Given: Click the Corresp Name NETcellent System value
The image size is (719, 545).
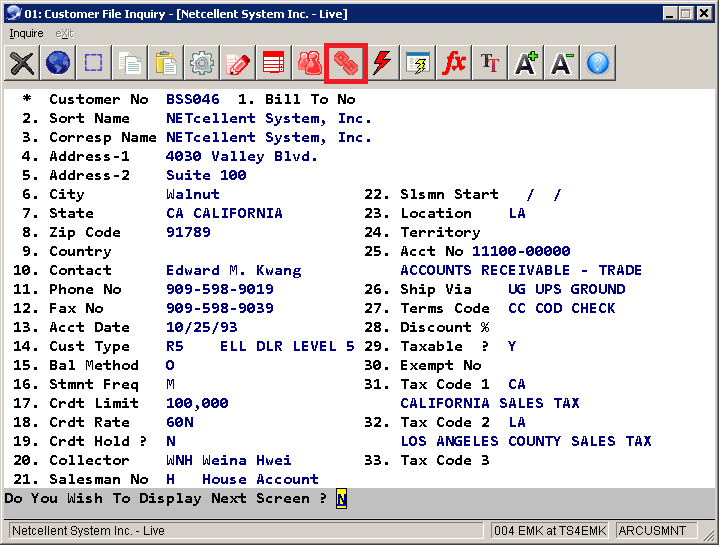Looking at the screenshot, I should pyautogui.click(x=269, y=137).
